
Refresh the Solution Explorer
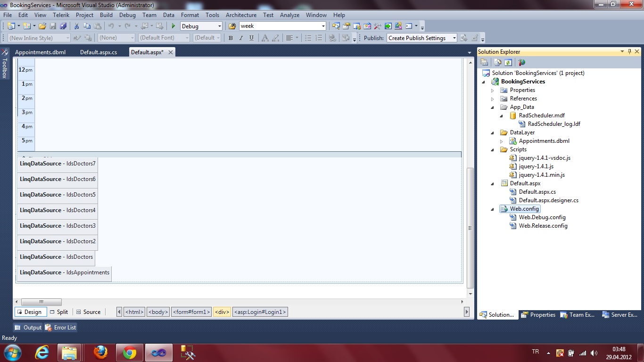[508, 62]
